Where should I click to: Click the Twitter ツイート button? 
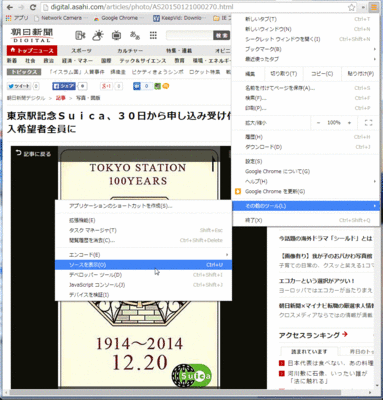[19, 86]
